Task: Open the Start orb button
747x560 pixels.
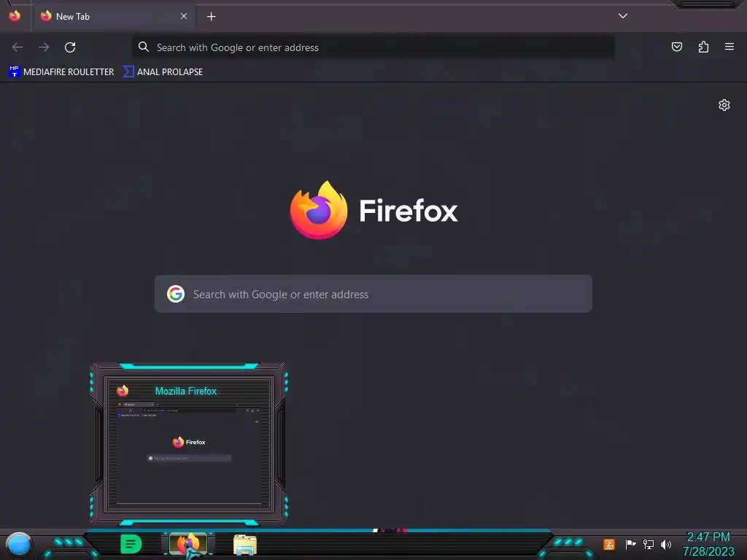Action: (x=19, y=544)
